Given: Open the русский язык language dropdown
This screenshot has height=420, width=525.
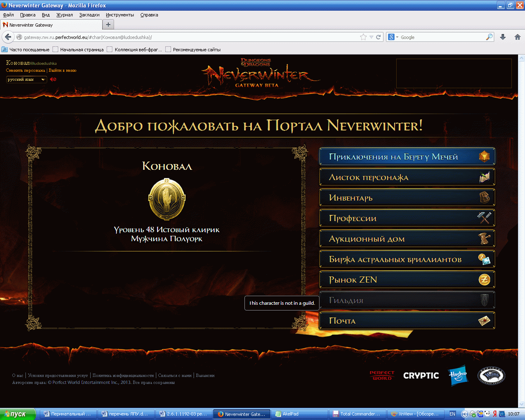Looking at the screenshot, I should click(26, 80).
